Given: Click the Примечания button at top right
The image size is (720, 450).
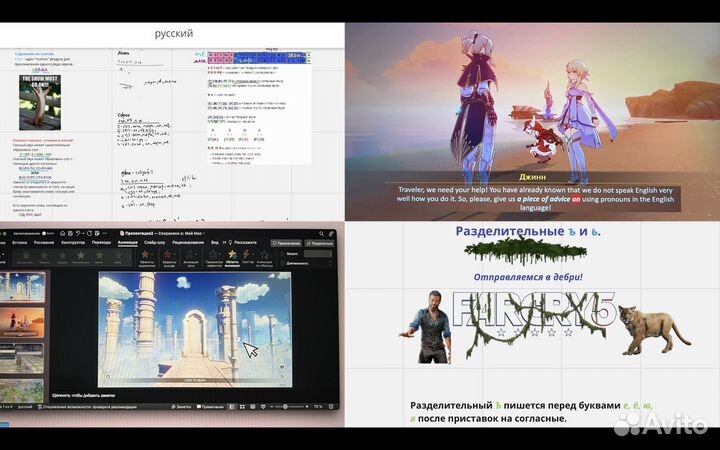Looking at the screenshot, I should (x=285, y=242).
